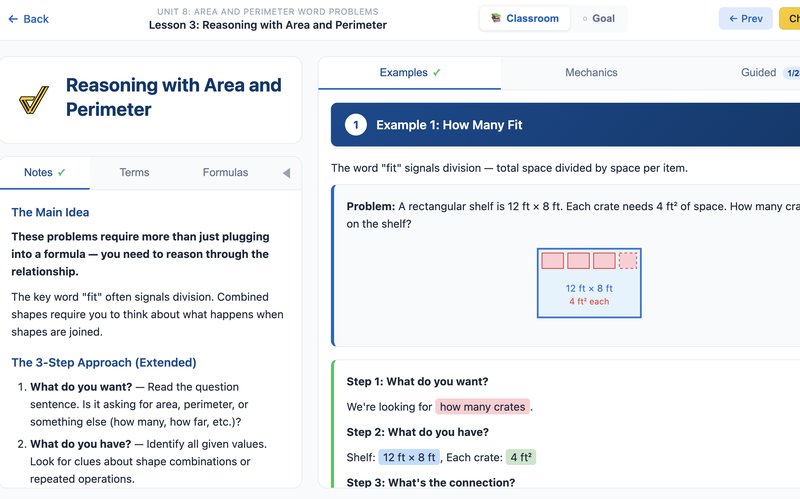Click the lesson title 'Lesson 3: Reasoning with Area and Perimeter'
This screenshot has height=499, width=800.
pos(267,25)
